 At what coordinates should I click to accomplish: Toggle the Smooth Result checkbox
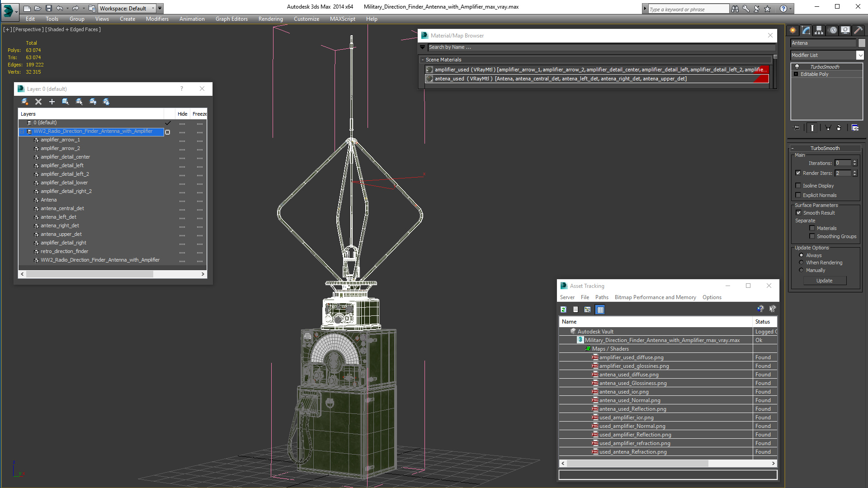coord(798,213)
